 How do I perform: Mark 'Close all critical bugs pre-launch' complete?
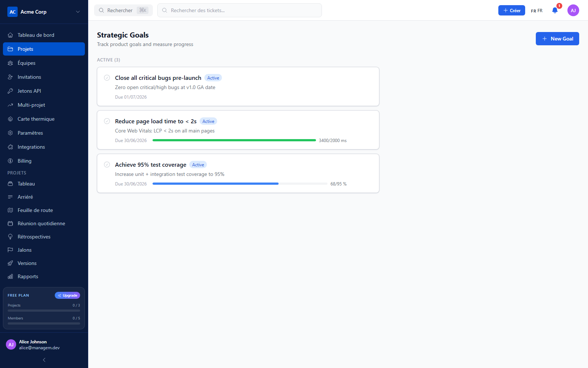(107, 78)
